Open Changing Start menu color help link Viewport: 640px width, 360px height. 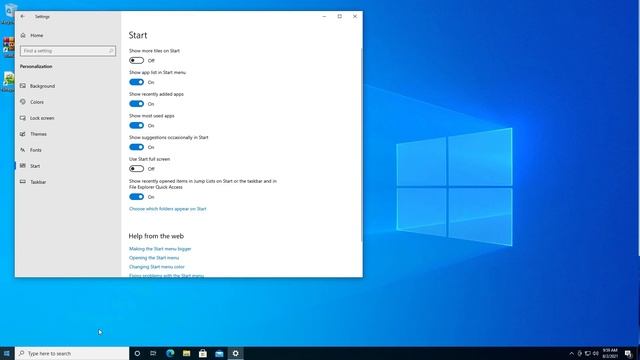157,267
